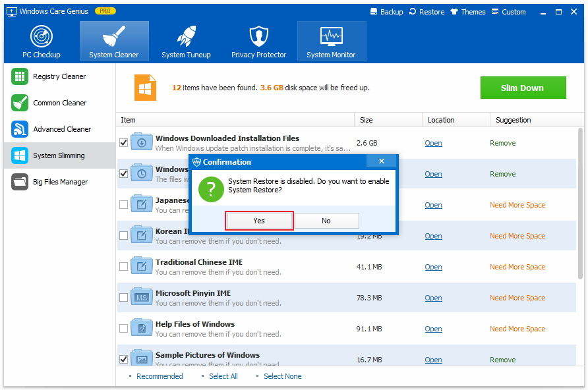The width and height of the screenshot is (588, 390).
Task: Click the Suggestion column header
Action: (x=537, y=120)
